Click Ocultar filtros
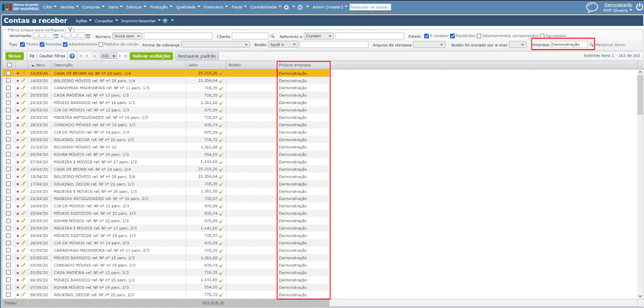The image size is (644, 308). coord(52,56)
